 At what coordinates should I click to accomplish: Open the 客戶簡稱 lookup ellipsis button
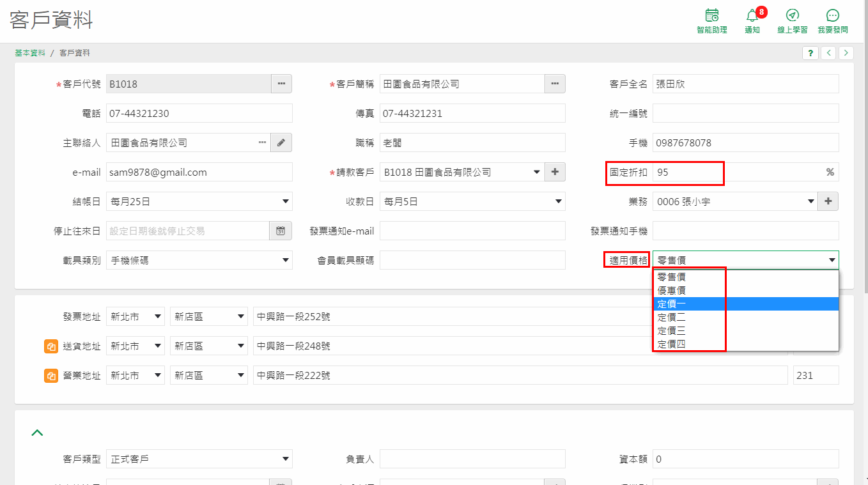click(555, 84)
